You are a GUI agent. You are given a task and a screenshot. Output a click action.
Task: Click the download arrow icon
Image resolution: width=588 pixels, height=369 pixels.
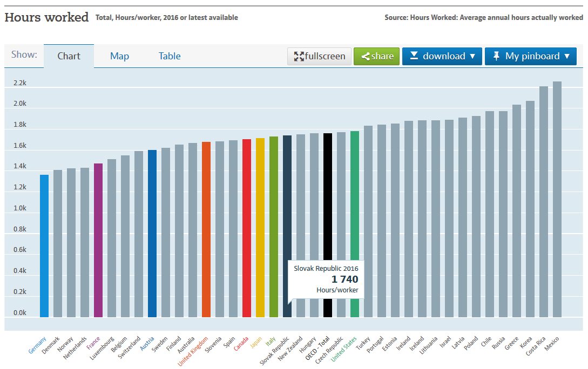pyautogui.click(x=414, y=56)
